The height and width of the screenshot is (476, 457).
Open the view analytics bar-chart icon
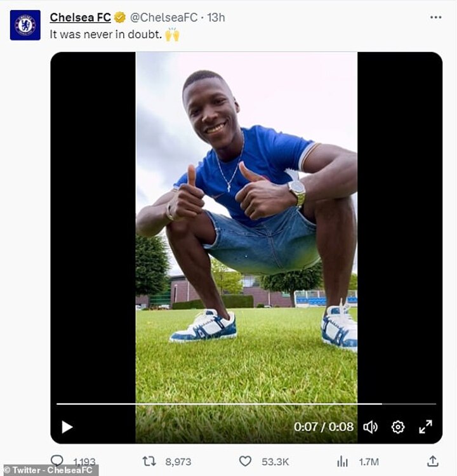click(x=342, y=461)
